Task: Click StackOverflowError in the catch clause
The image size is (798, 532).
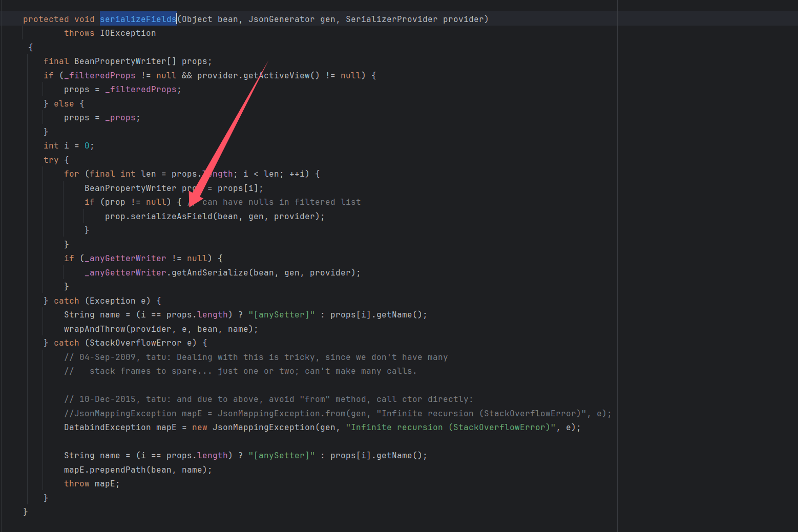Action: click(x=136, y=343)
